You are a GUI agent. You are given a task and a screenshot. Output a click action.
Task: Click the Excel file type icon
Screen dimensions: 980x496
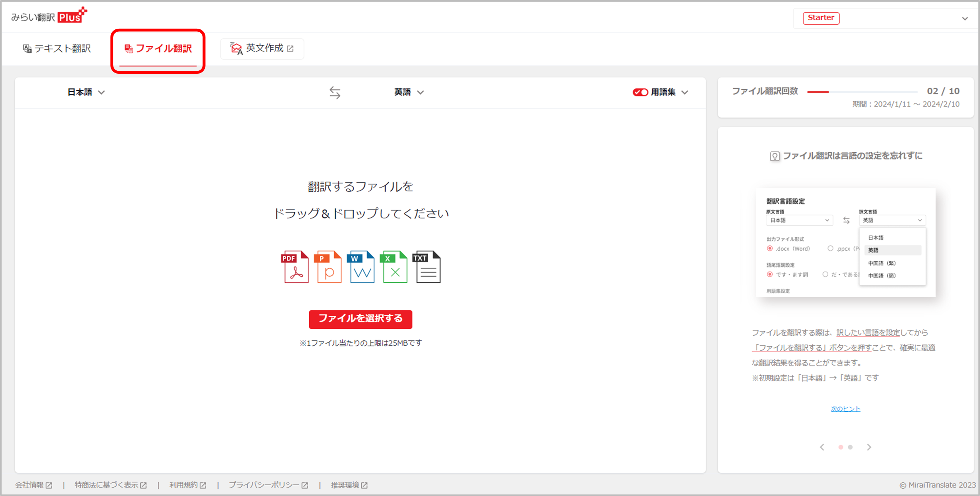393,267
